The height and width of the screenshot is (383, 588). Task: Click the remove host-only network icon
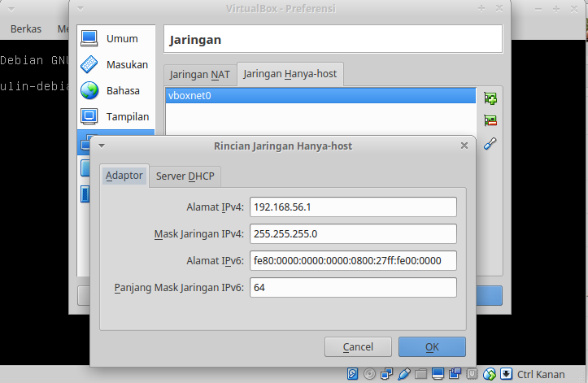pyautogui.click(x=490, y=120)
